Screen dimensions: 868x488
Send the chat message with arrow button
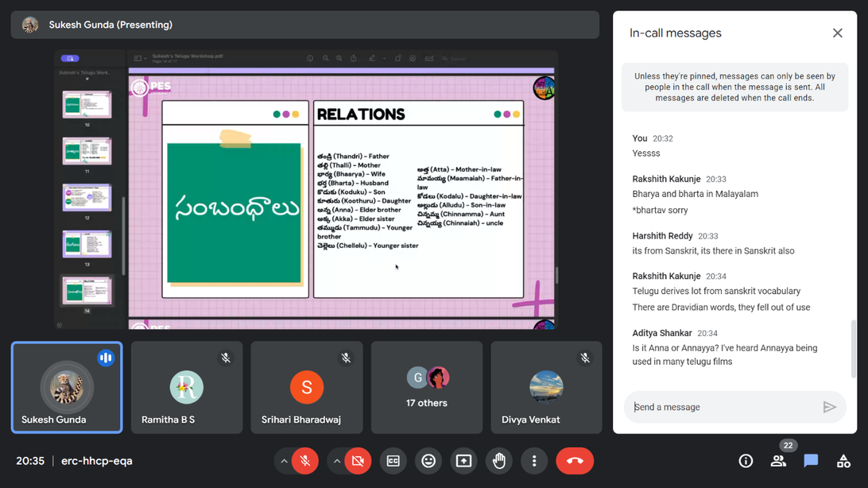point(829,407)
